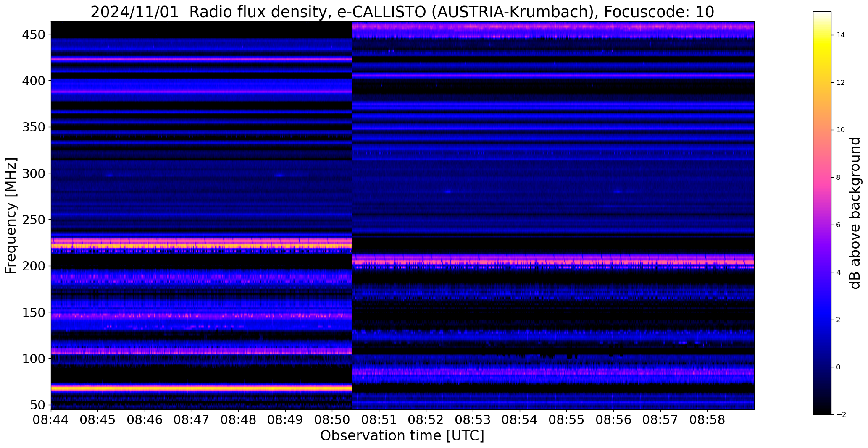The width and height of the screenshot is (868, 448).
Task: Click the pink band near 205 MHz after 08:51
Action: click(x=553, y=261)
